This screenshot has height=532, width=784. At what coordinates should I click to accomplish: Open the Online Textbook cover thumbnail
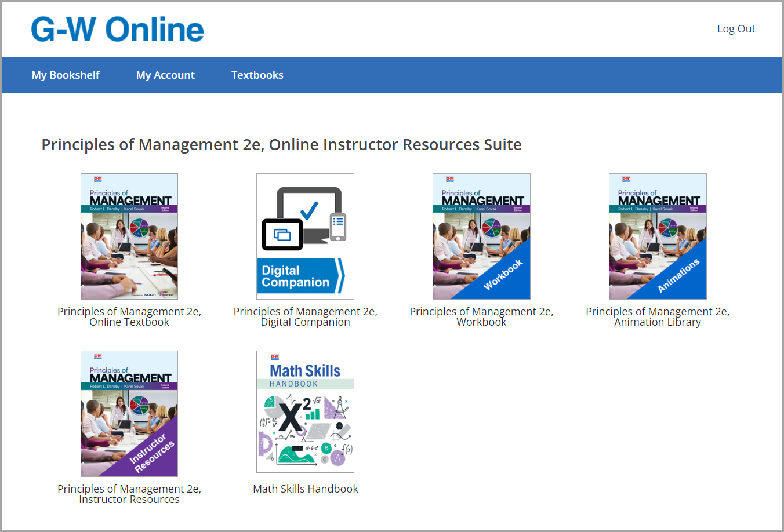[129, 236]
